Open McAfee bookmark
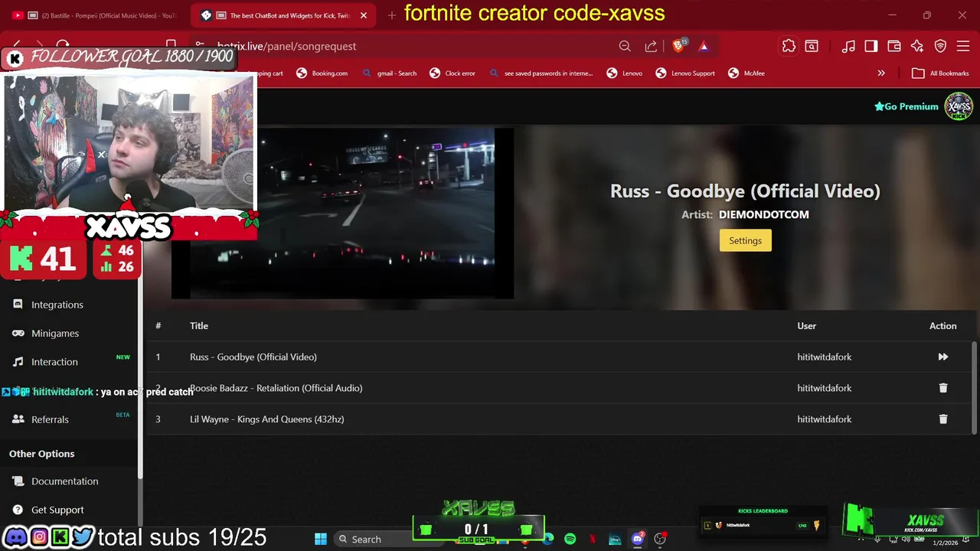This screenshot has height=551, width=980. point(746,73)
